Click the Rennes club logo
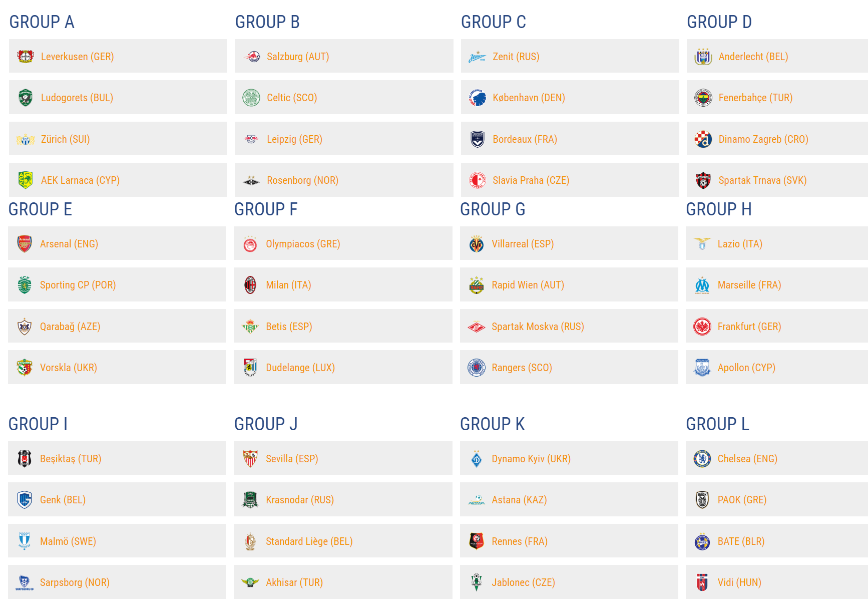The image size is (868, 604). (477, 541)
